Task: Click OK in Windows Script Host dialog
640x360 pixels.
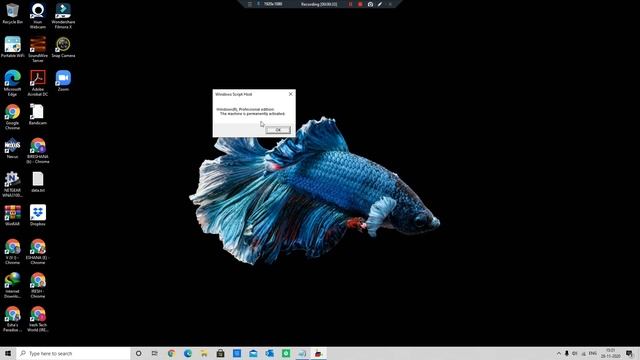Action: pyautogui.click(x=278, y=130)
